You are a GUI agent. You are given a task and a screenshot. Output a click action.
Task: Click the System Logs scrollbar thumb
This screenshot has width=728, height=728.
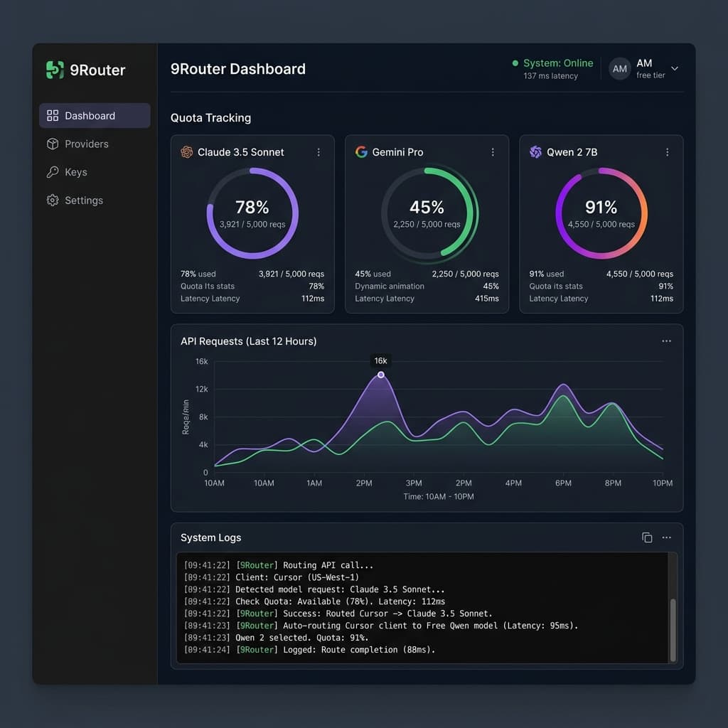click(x=673, y=630)
